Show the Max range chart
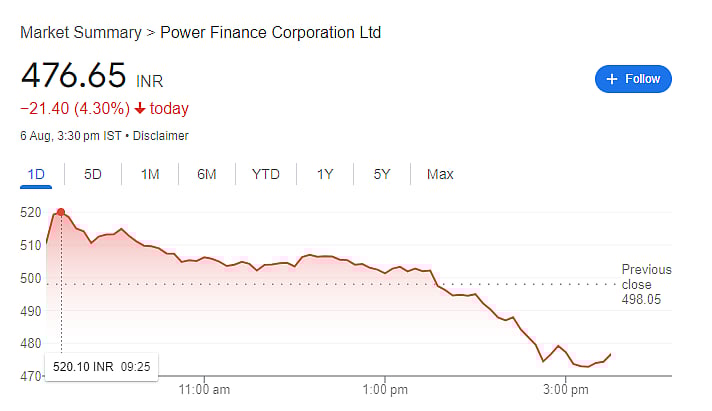This screenshot has height=411, width=712. tap(440, 174)
